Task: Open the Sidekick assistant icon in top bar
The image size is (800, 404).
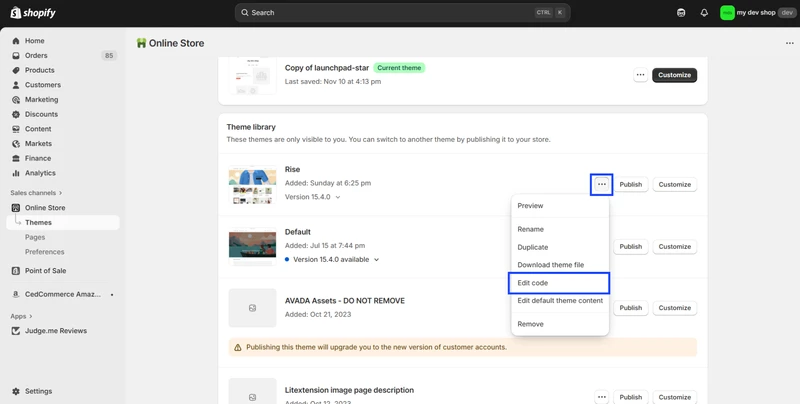Action: (x=681, y=13)
